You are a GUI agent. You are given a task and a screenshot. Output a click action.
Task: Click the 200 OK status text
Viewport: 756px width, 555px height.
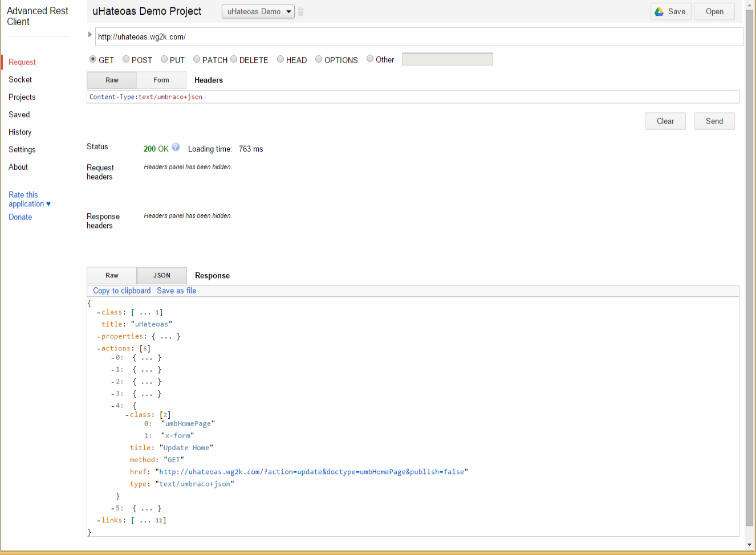pyautogui.click(x=156, y=149)
